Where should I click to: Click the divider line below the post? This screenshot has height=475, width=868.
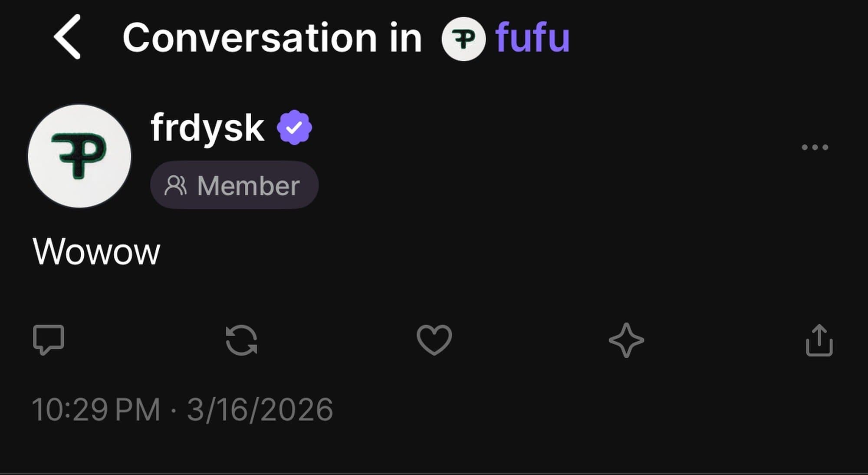point(434,473)
